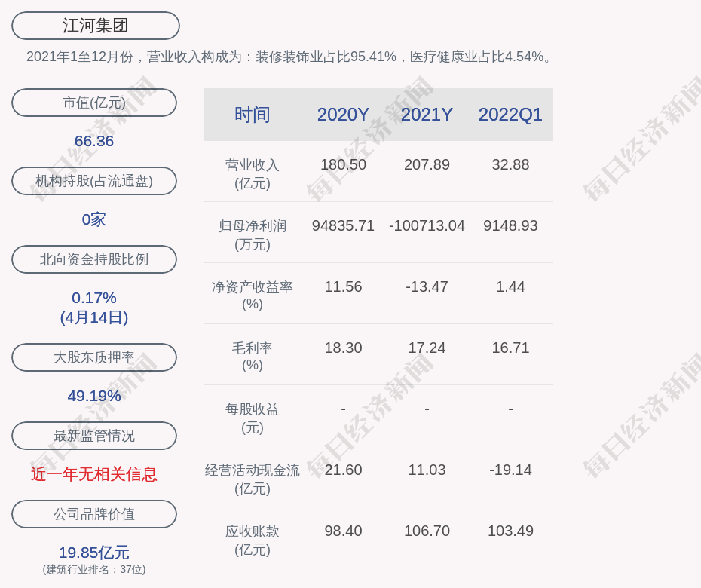Select ROE value 1.44
701x588 pixels.
click(510, 286)
